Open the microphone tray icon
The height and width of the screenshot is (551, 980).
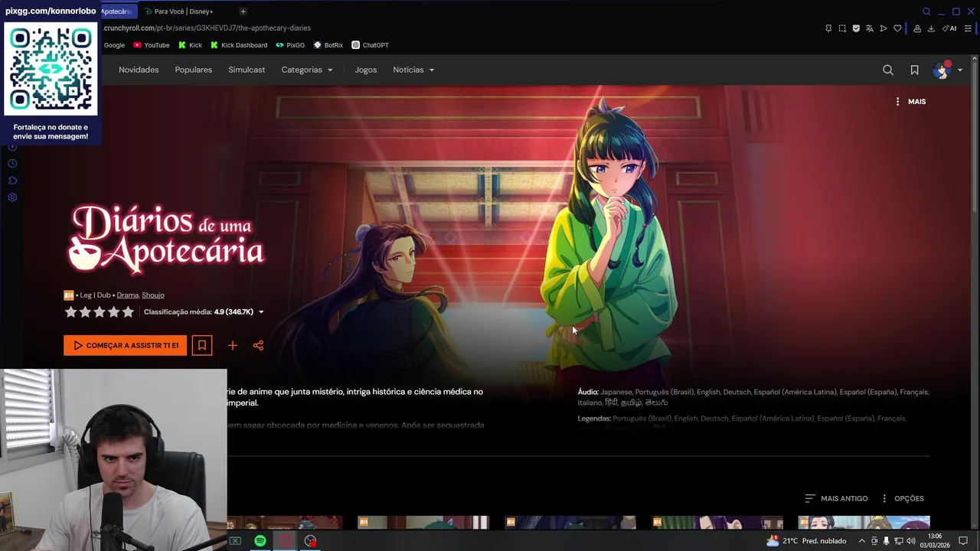pyautogui.click(x=887, y=541)
